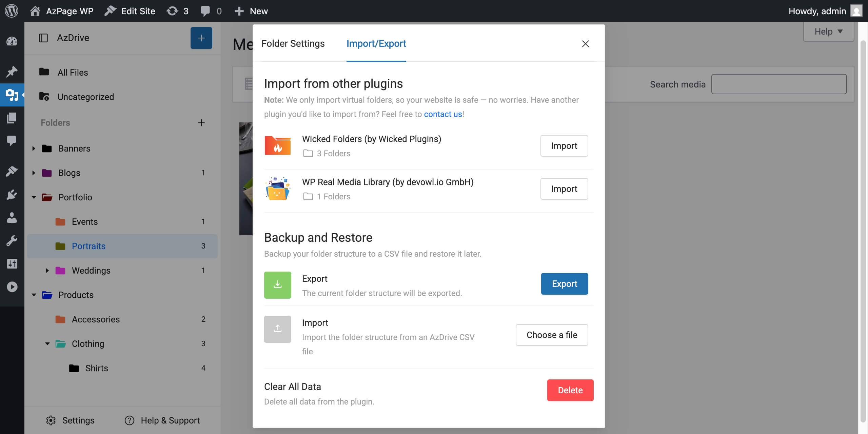Open the Tools wrench icon in sidebar
Image resolution: width=868 pixels, height=434 pixels.
tap(12, 241)
